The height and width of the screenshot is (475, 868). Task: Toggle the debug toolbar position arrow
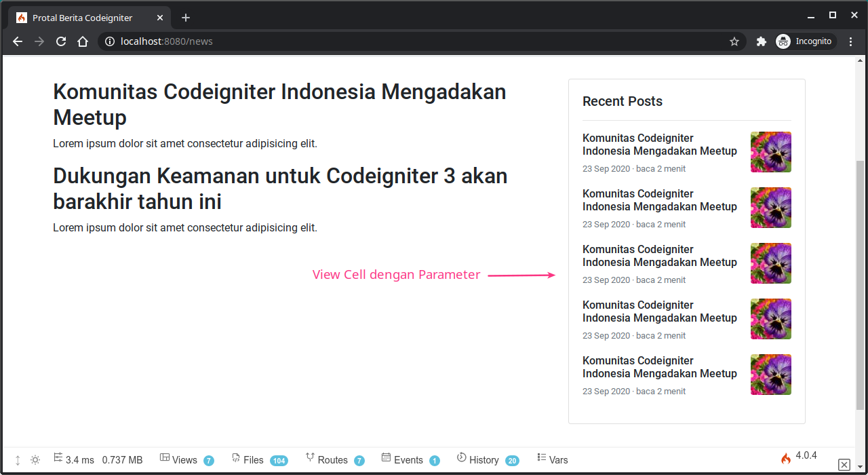[18, 460]
